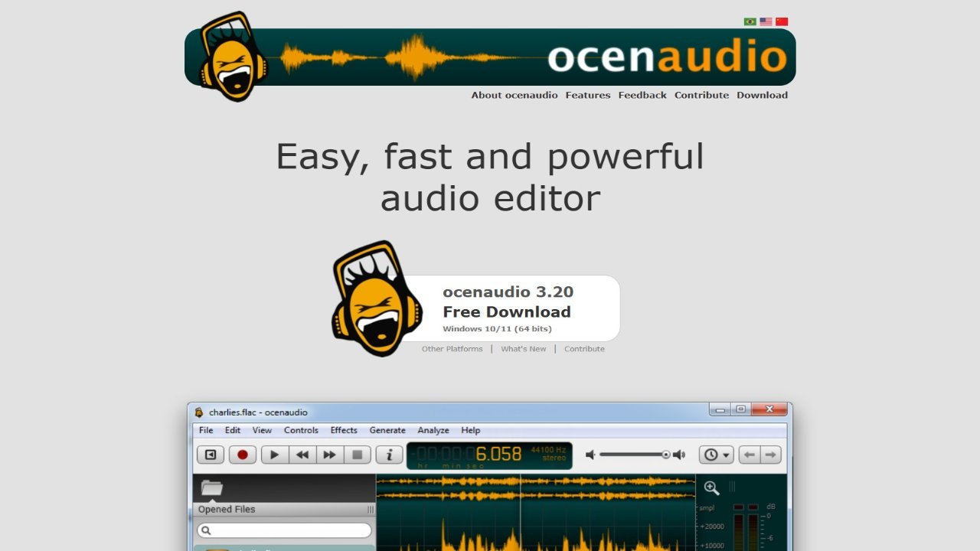Rewind using the double-left arrow button
The image size is (980, 551).
pos(302,455)
